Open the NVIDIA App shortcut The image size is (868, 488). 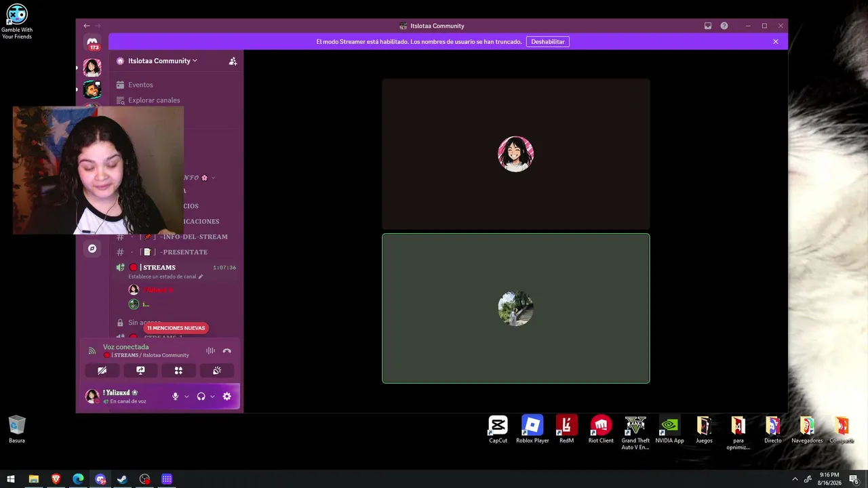(x=669, y=430)
